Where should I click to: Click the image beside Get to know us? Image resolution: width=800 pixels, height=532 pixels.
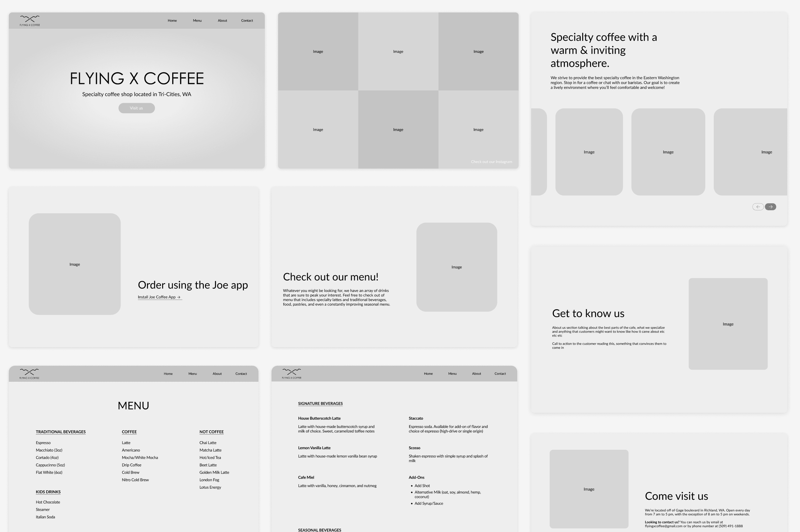728,324
